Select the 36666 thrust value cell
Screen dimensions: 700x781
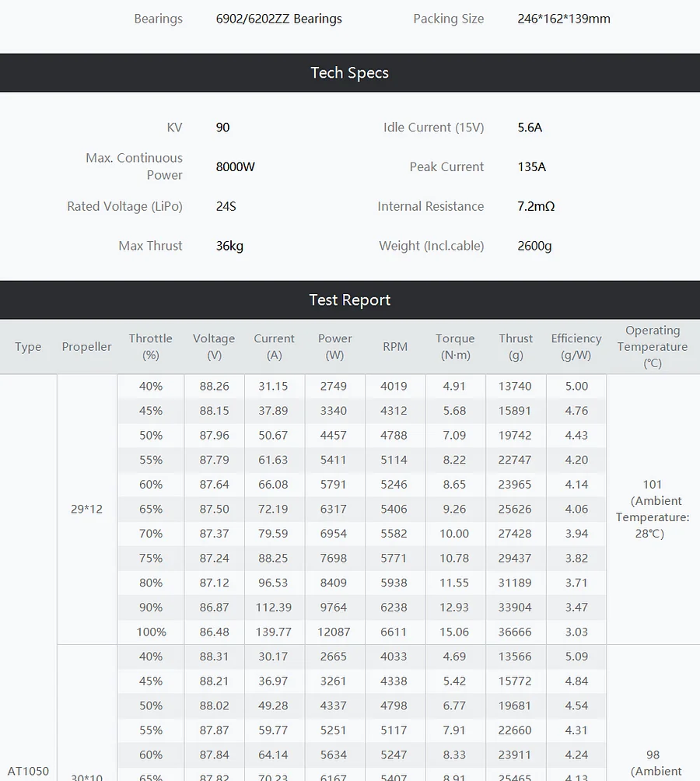coord(516,632)
